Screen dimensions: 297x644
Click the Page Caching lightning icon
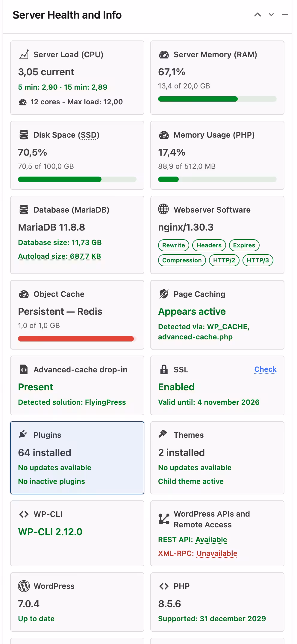[164, 294]
